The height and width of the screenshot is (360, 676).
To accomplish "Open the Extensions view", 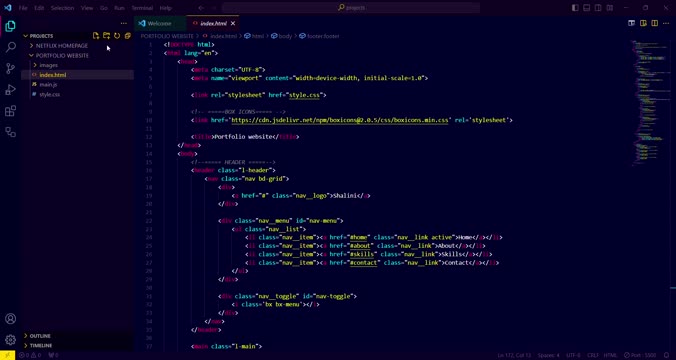I will (10, 111).
